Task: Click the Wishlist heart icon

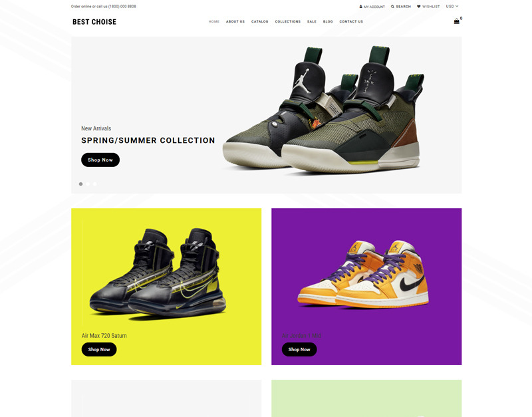Action: (419, 7)
